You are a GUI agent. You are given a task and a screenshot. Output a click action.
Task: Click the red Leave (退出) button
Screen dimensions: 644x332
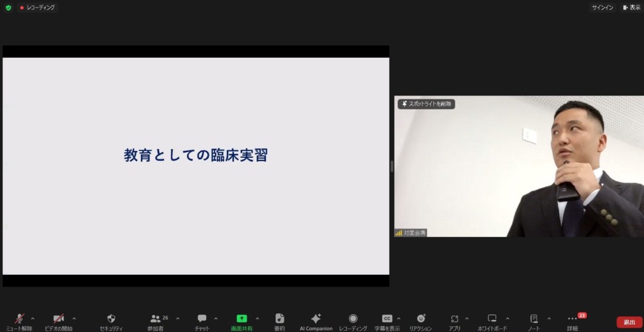pyautogui.click(x=629, y=322)
